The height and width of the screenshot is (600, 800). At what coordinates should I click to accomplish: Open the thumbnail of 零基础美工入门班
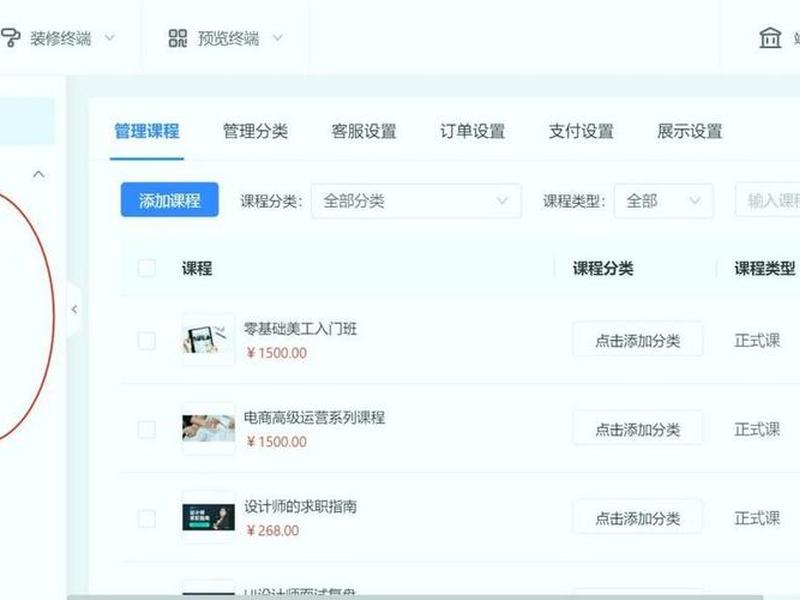[208, 340]
